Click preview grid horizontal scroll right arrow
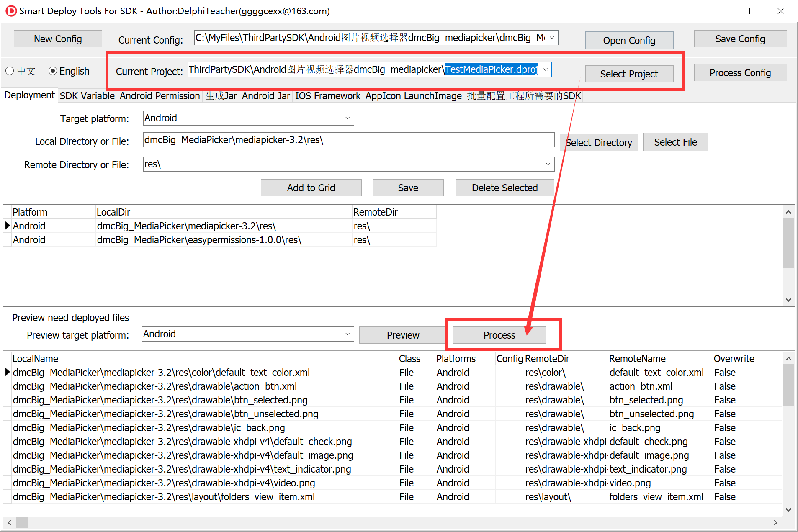The width and height of the screenshot is (798, 532). [x=775, y=522]
